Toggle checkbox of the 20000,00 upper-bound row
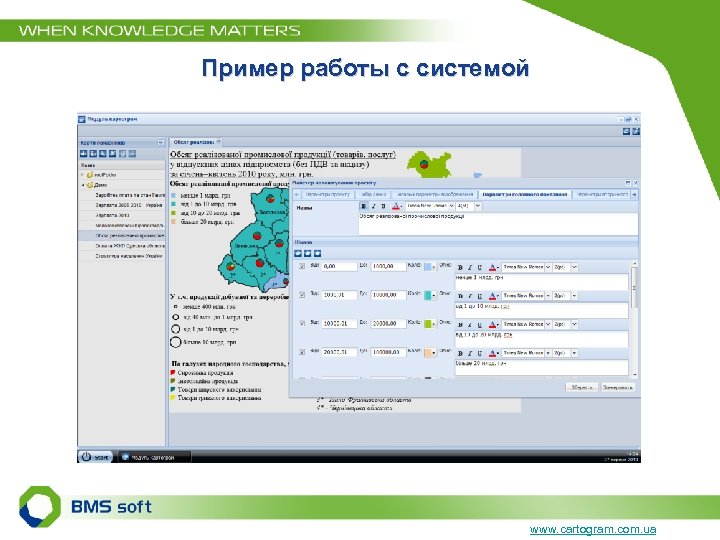This screenshot has width=720, height=540. click(x=302, y=323)
